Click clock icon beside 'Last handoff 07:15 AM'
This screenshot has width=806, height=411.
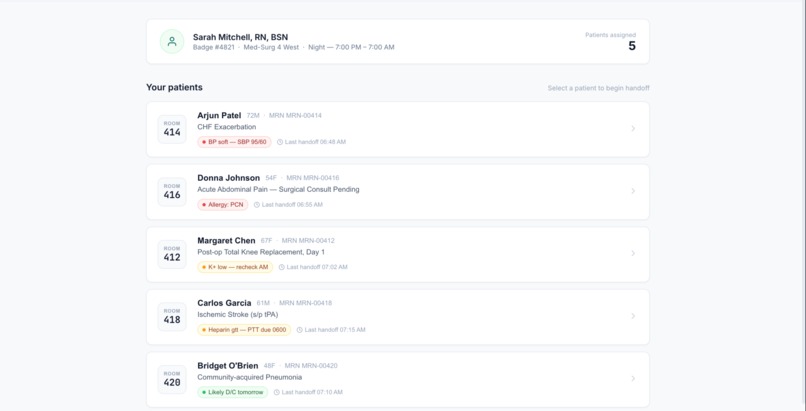click(300, 330)
